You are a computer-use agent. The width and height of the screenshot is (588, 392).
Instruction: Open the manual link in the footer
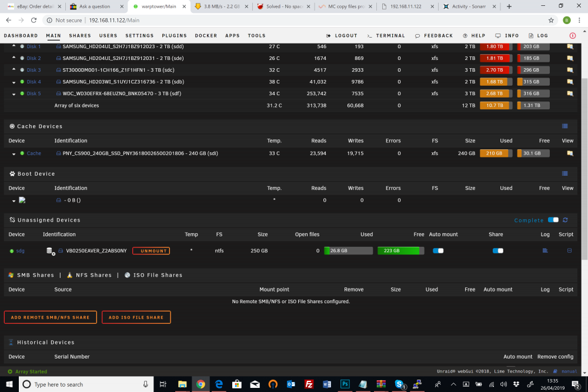pos(569,371)
